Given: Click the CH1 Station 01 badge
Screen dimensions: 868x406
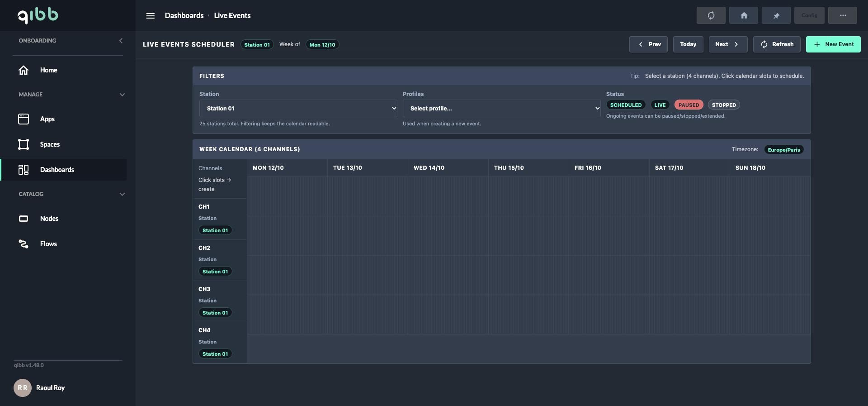Looking at the screenshot, I should (215, 230).
